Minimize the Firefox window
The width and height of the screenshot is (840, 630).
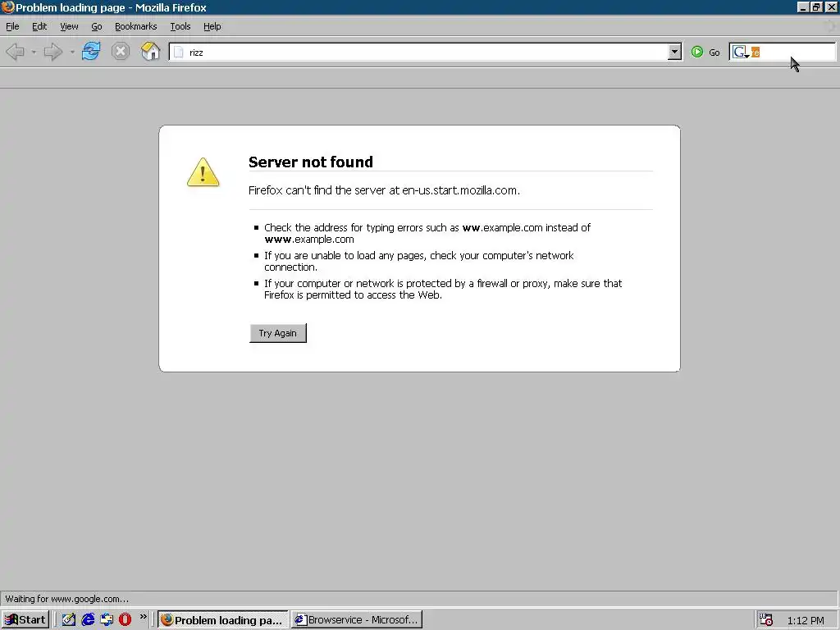click(803, 7)
